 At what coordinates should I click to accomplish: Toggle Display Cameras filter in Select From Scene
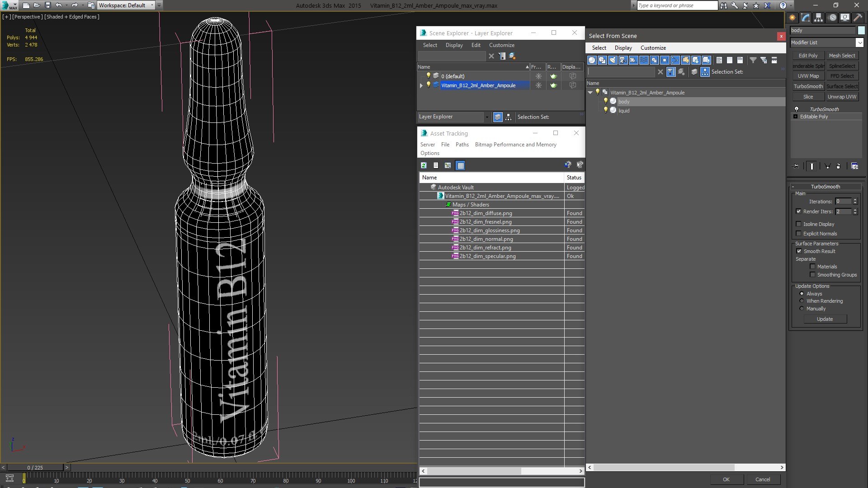[623, 60]
